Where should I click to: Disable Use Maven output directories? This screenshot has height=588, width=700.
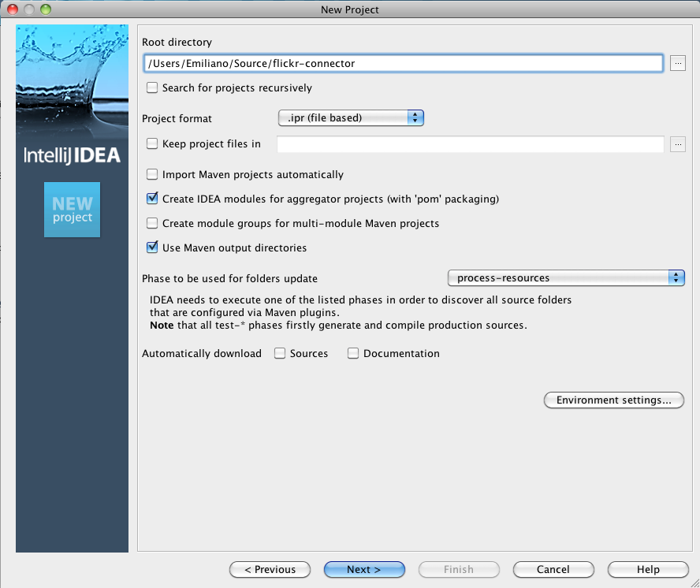[x=152, y=248]
